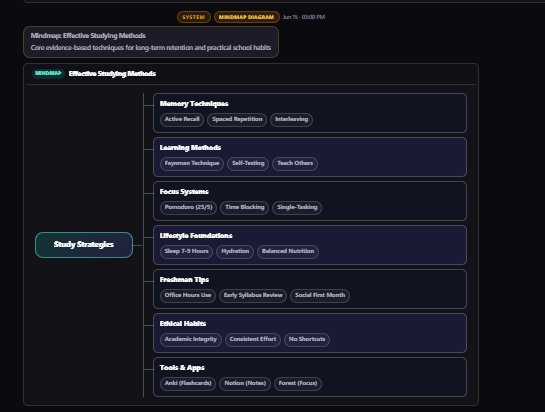The width and height of the screenshot is (545, 412).
Task: Select the Office Hours Use chip
Action: pos(188,296)
